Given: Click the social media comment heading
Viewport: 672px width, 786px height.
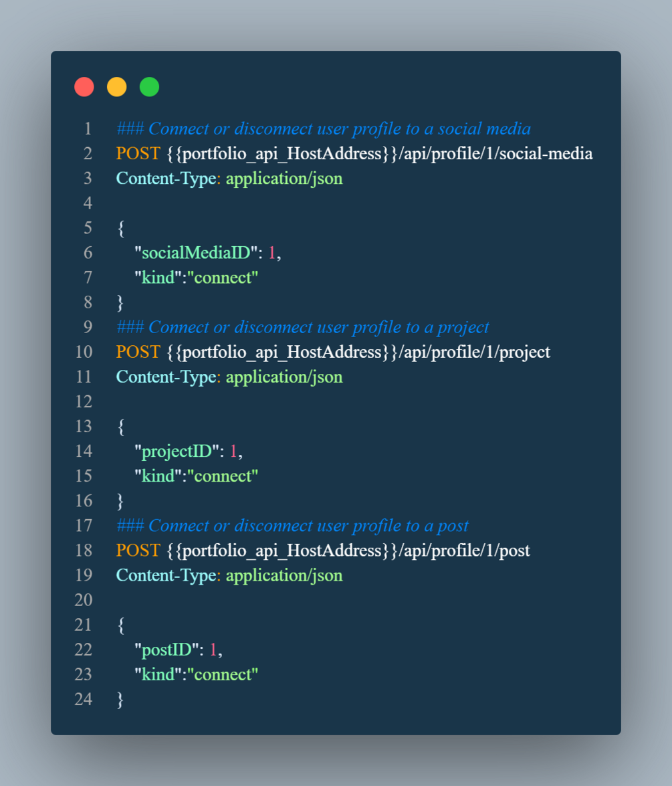Looking at the screenshot, I should pos(324,128).
